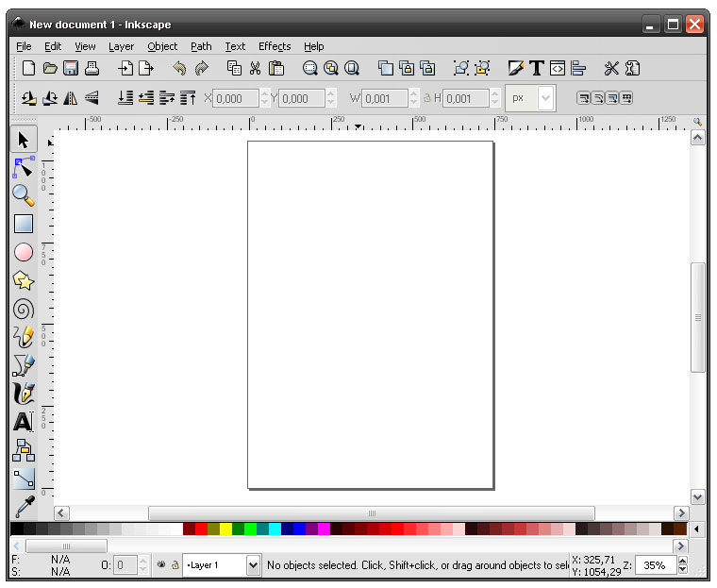The height and width of the screenshot is (588, 717).
Task: Toggle layer visibility eye icon
Action: point(161,564)
